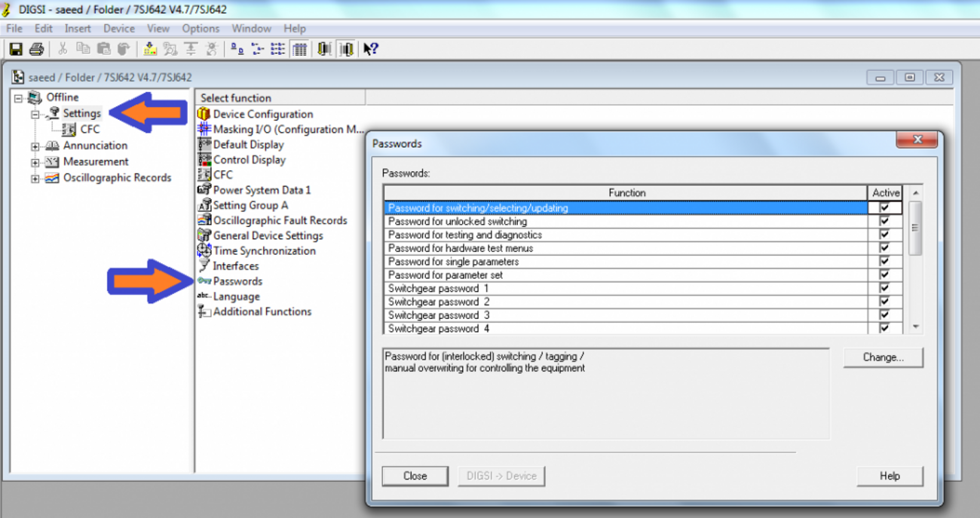Click the Device Configuration icon
The image size is (980, 518).
click(x=204, y=114)
